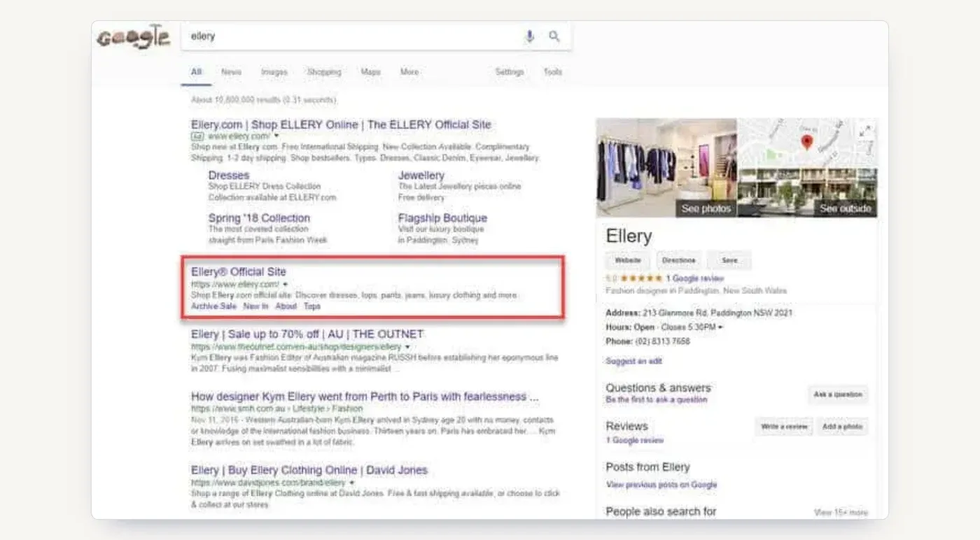This screenshot has width=980, height=540.
Task: Expand the store Hours dropdown
Action: [721, 327]
